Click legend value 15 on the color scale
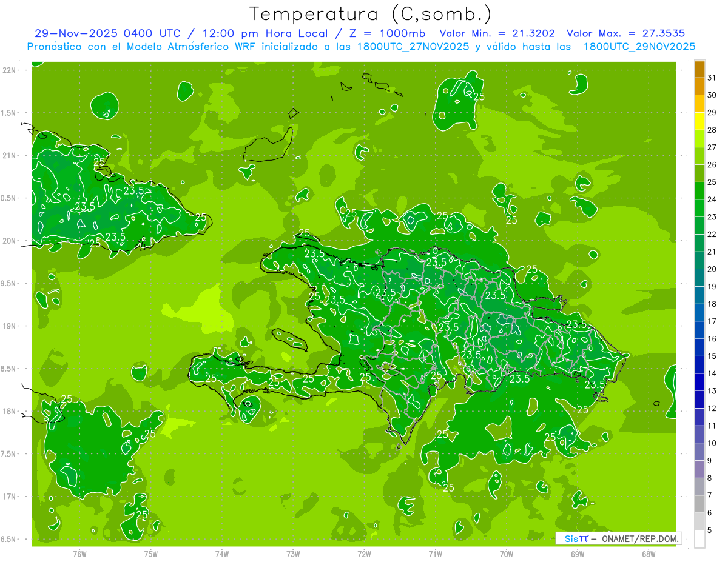 [712, 356]
